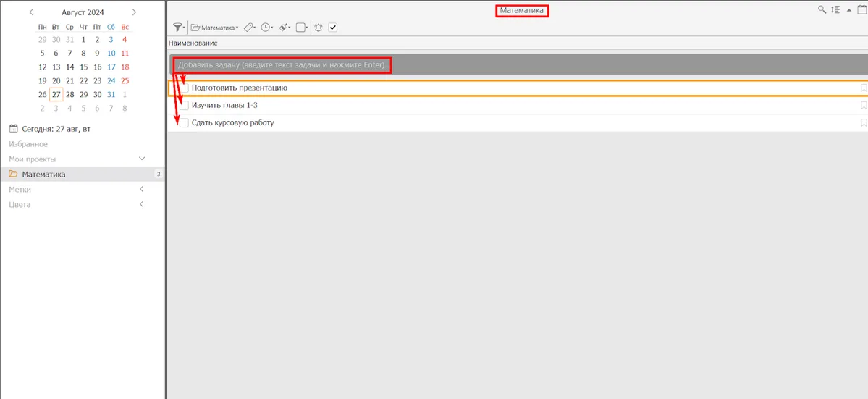
Task: Toggle the show completed tasks checkmark in toolbar
Action: [333, 28]
